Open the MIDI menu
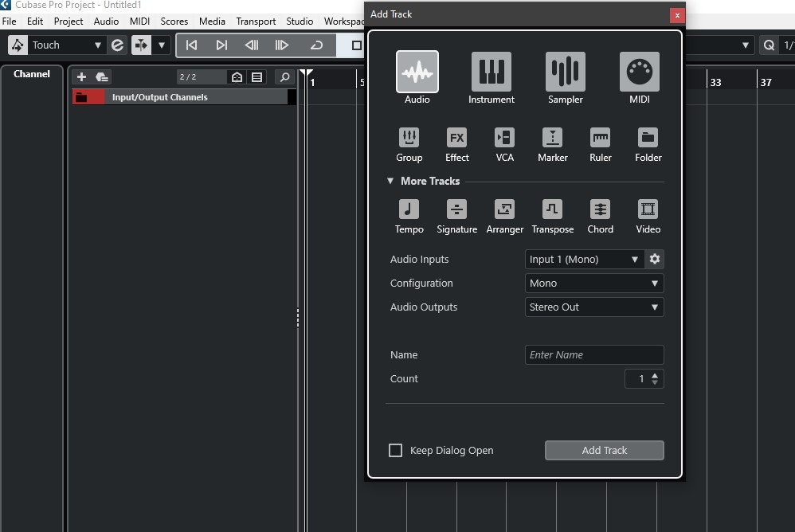795x532 pixels. (139, 22)
